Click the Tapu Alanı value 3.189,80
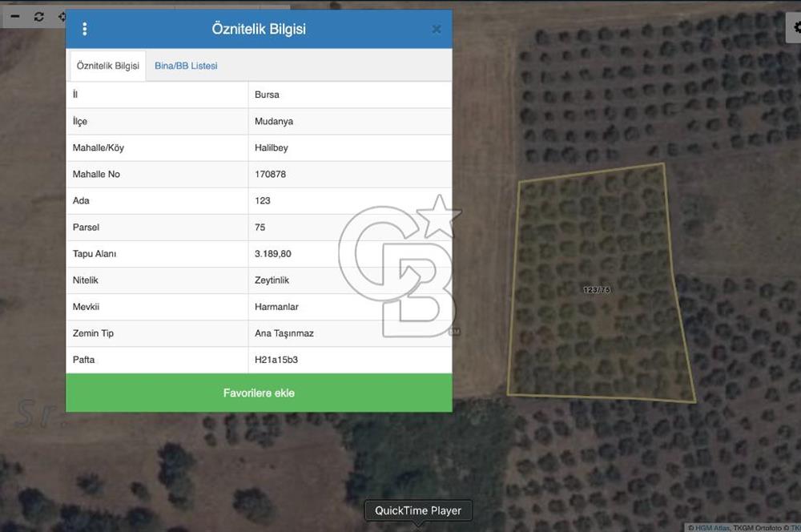Image resolution: width=801 pixels, height=532 pixels. pos(273,254)
